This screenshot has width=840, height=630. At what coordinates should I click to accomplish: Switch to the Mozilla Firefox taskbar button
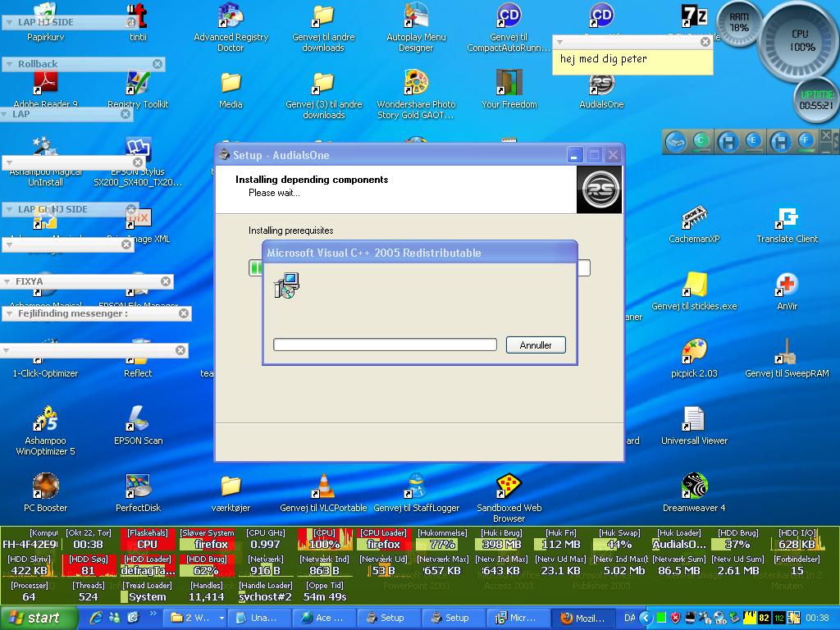pyautogui.click(x=583, y=618)
